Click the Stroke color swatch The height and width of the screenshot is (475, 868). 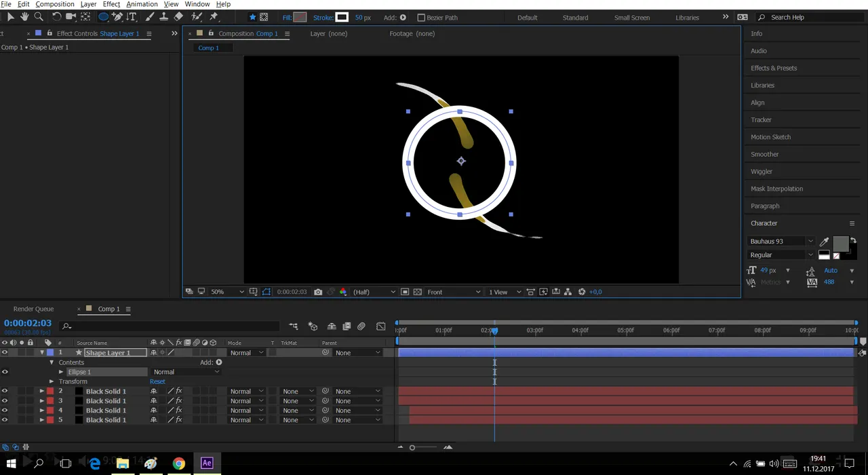click(x=342, y=18)
